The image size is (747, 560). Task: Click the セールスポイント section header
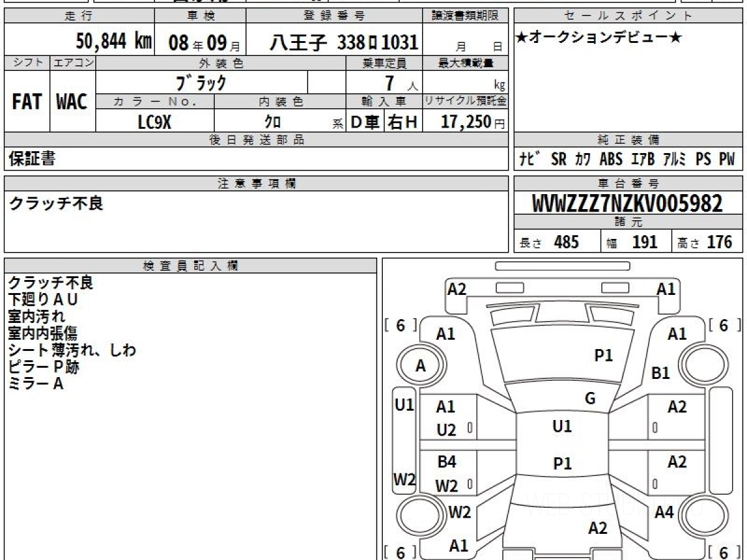coord(628,16)
